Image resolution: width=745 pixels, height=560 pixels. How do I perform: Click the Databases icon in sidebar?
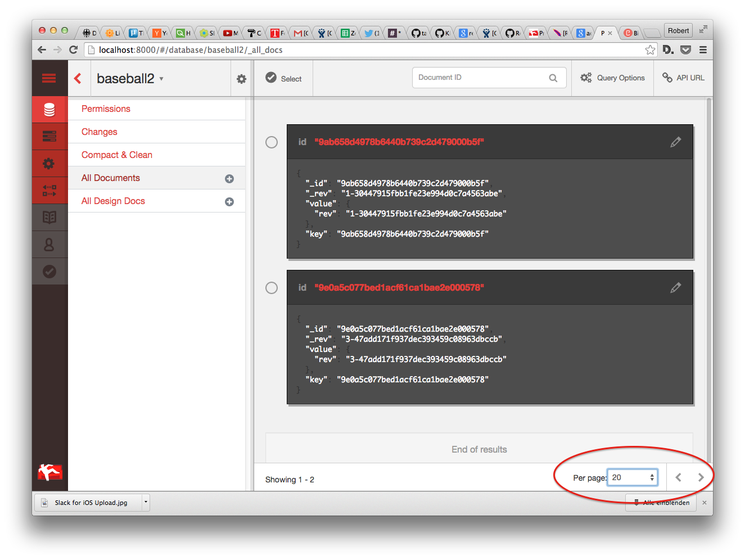point(49,110)
